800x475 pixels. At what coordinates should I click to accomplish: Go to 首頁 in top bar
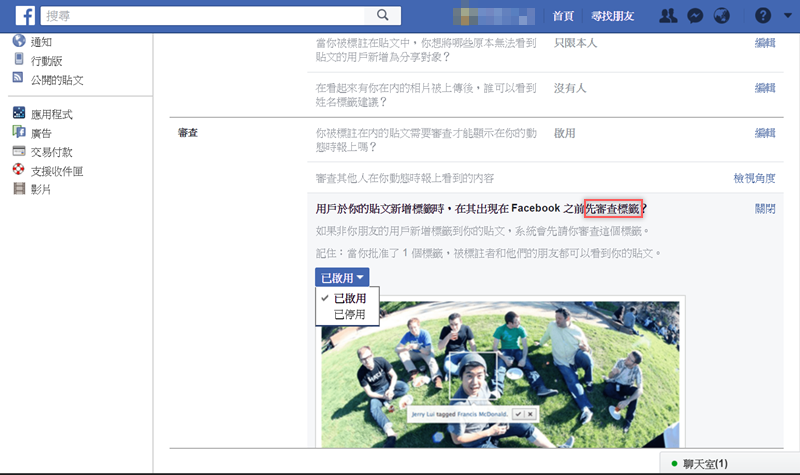point(563,16)
